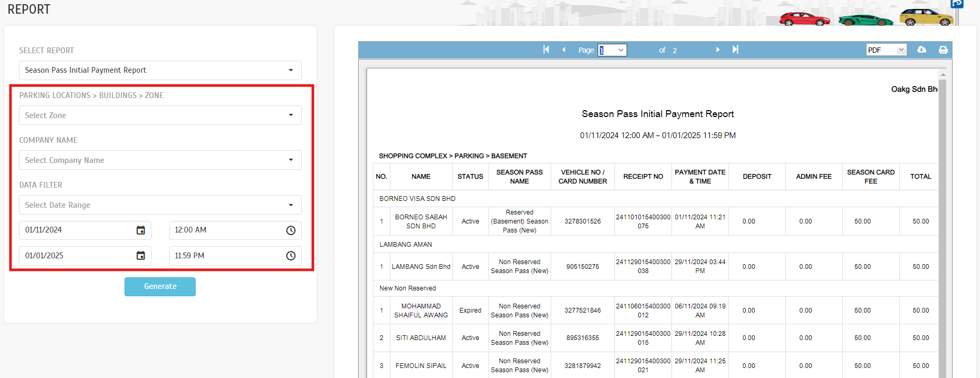
Task: Open the Select Company Name dropdown
Action: [160, 160]
